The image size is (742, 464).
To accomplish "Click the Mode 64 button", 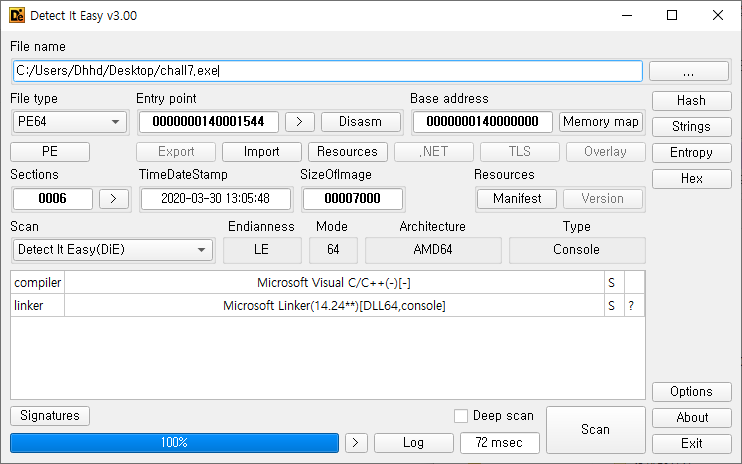I will 333,250.
